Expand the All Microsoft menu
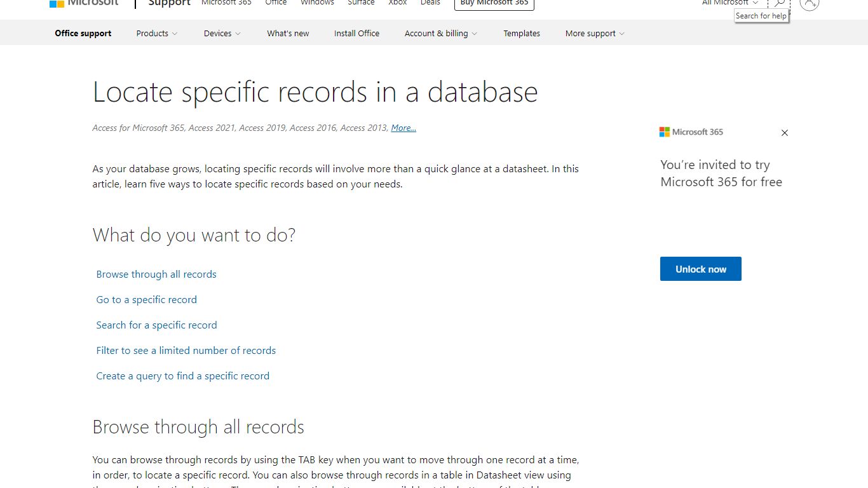This screenshot has height=488, width=868. click(730, 3)
